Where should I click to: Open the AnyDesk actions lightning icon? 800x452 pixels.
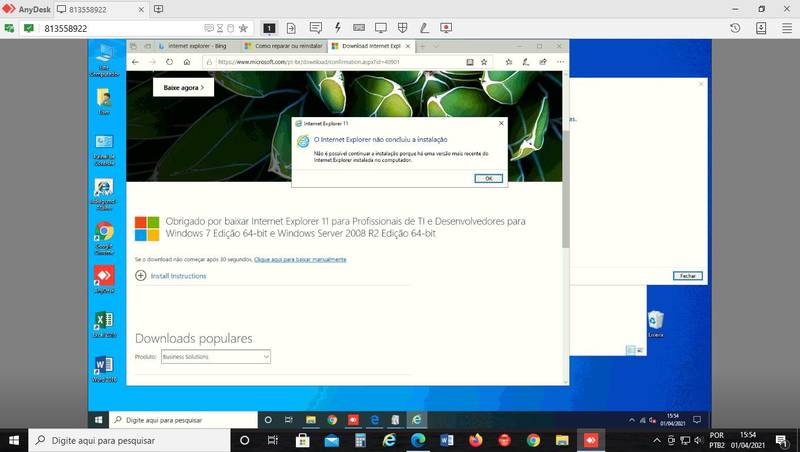pos(337,28)
